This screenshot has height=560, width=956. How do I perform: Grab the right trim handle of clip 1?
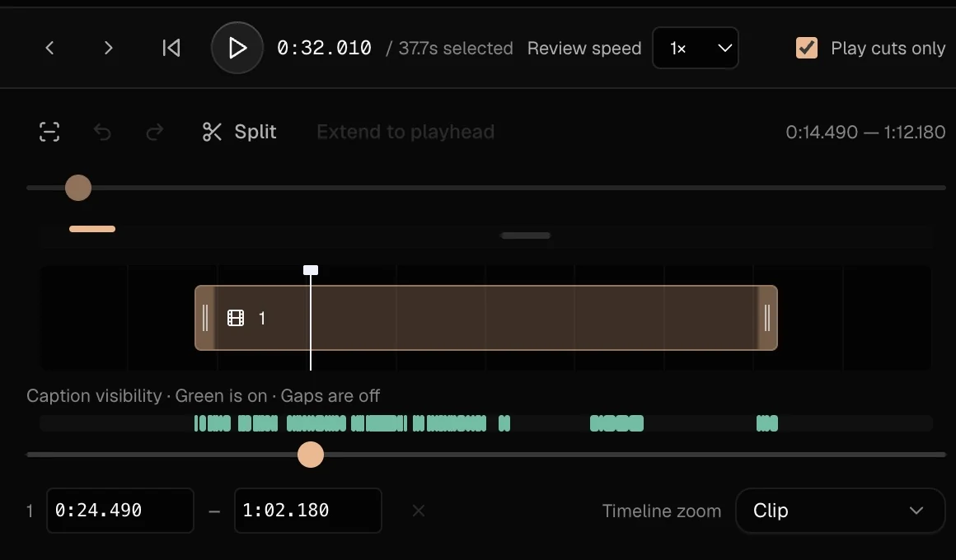pyautogui.click(x=767, y=318)
